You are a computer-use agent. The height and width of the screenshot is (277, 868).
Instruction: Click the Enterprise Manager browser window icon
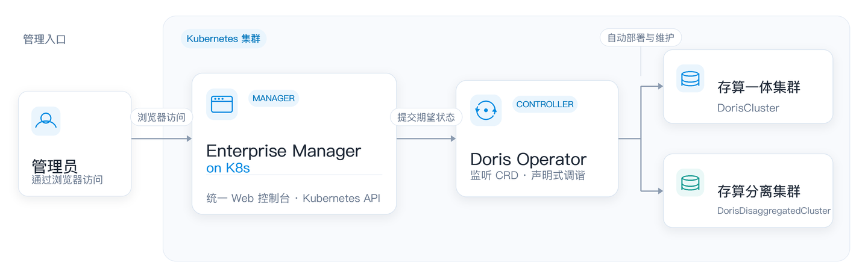point(222,104)
